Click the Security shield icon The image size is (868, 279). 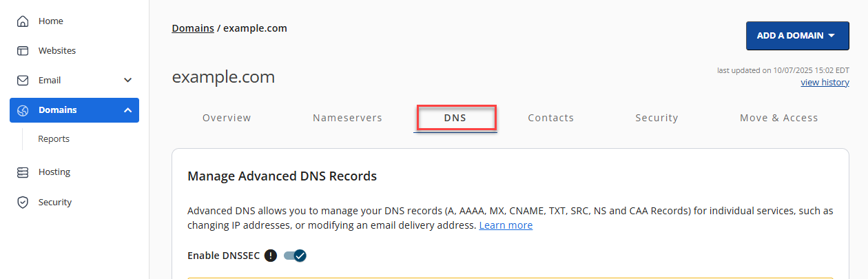tap(23, 203)
